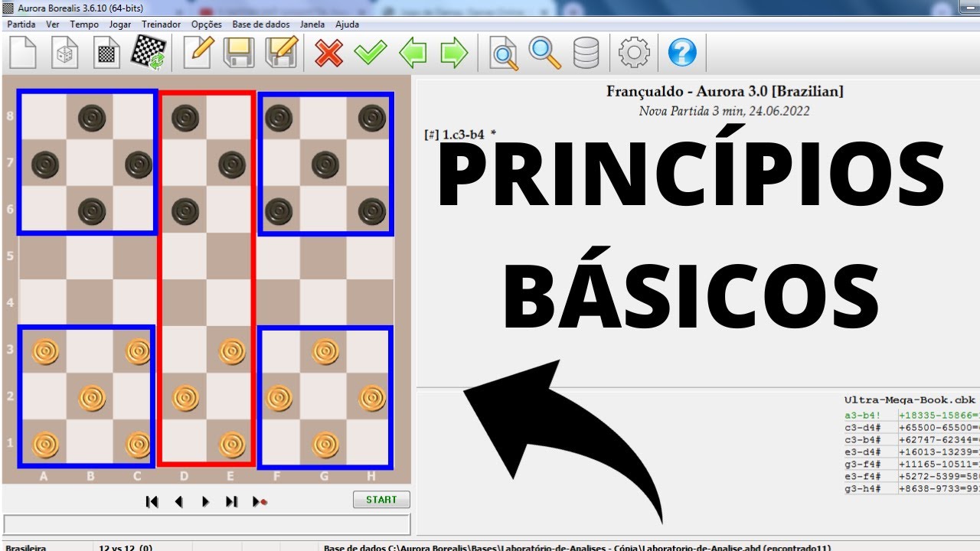Jump to the first move
This screenshot has height=551, width=980.
[152, 501]
